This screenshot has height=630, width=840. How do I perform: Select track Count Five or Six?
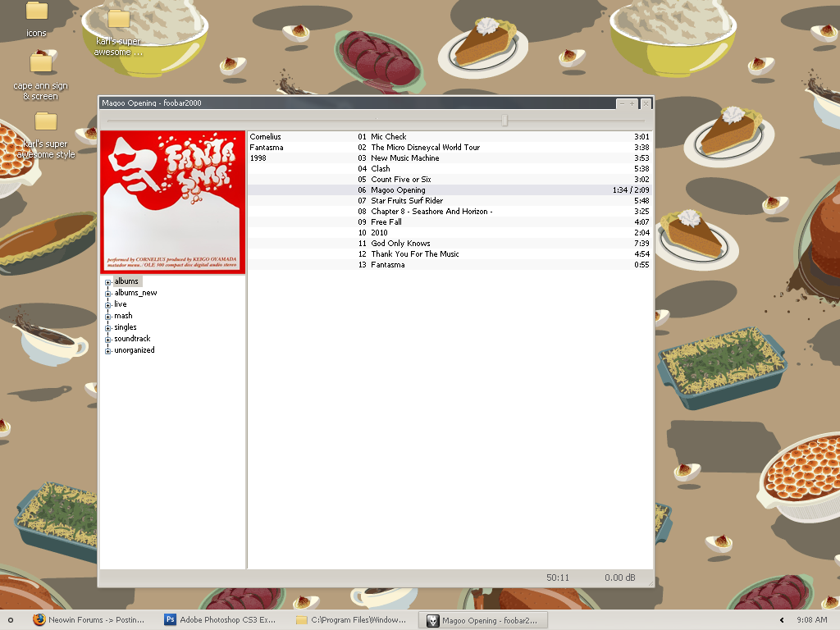tap(449, 180)
